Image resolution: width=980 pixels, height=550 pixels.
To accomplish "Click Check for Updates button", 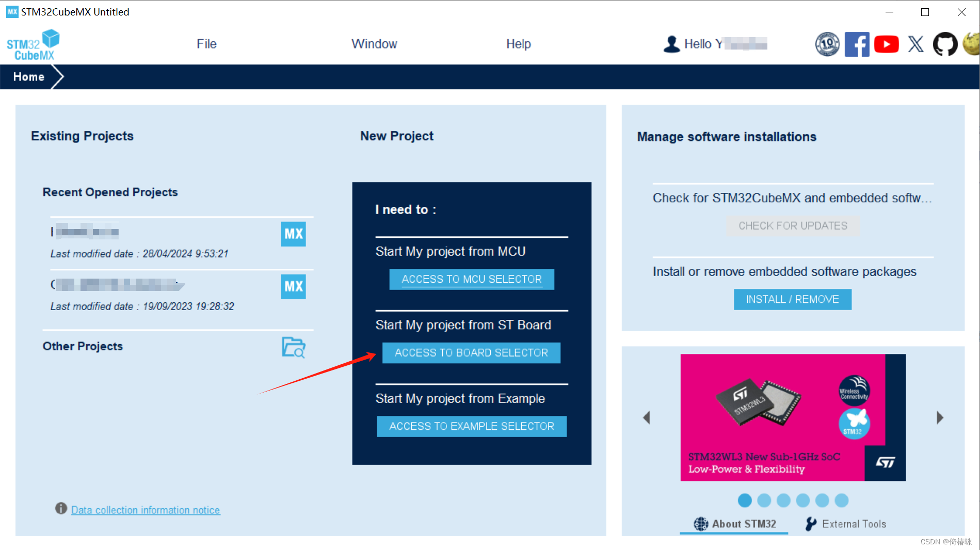I will click(x=793, y=226).
